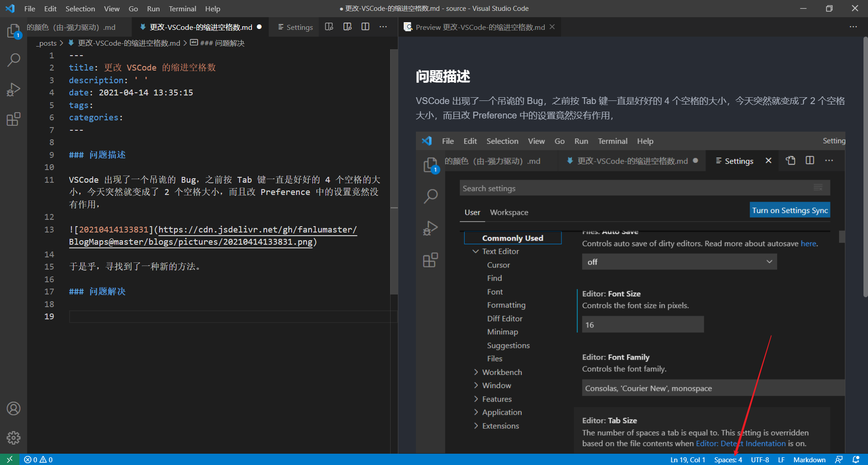
Task: Open the Manage gear menu
Action: [x=14, y=438]
